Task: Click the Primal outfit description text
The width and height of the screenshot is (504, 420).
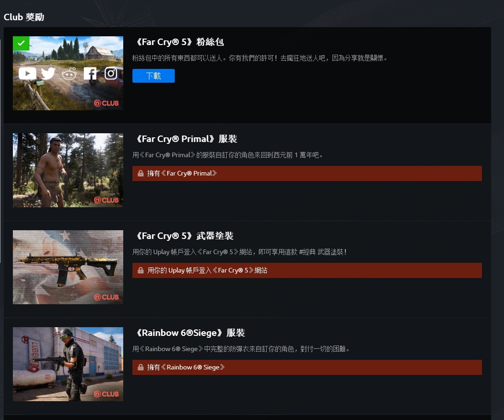Action: [x=228, y=155]
